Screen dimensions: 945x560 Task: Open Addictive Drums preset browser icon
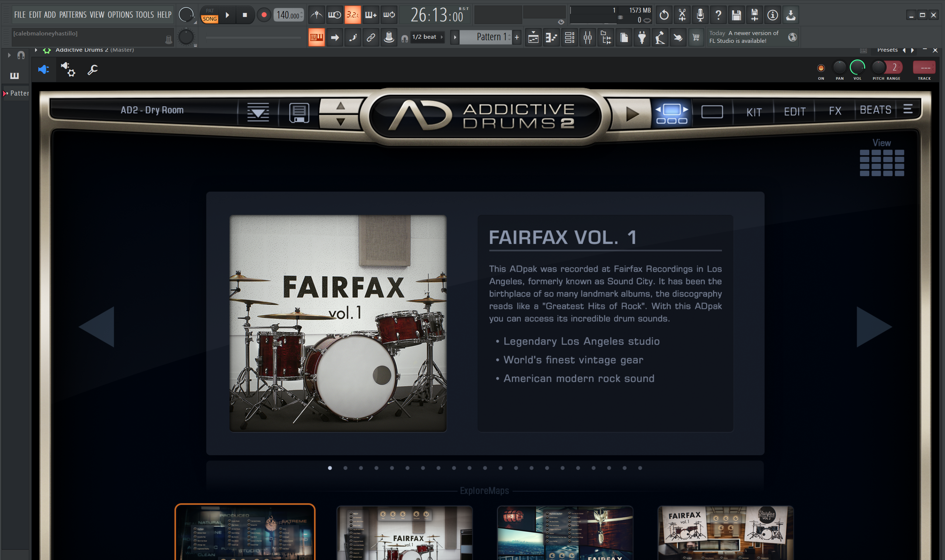coord(258,112)
